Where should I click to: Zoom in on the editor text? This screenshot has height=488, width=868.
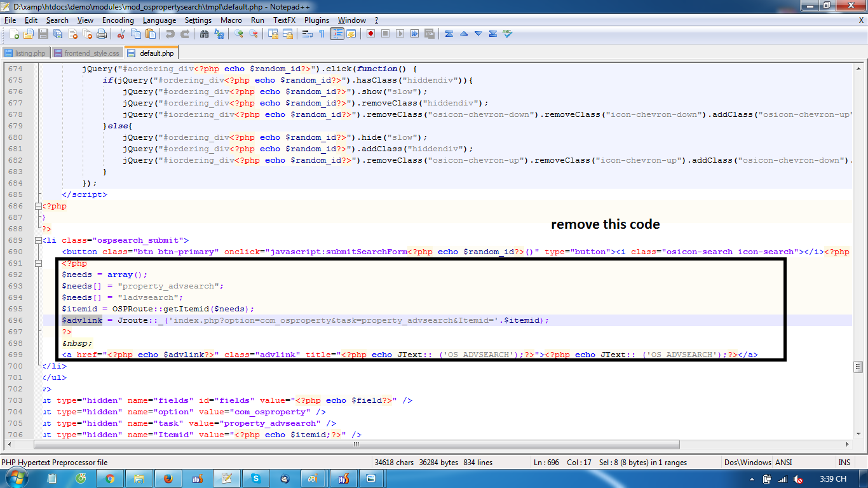[x=239, y=34]
